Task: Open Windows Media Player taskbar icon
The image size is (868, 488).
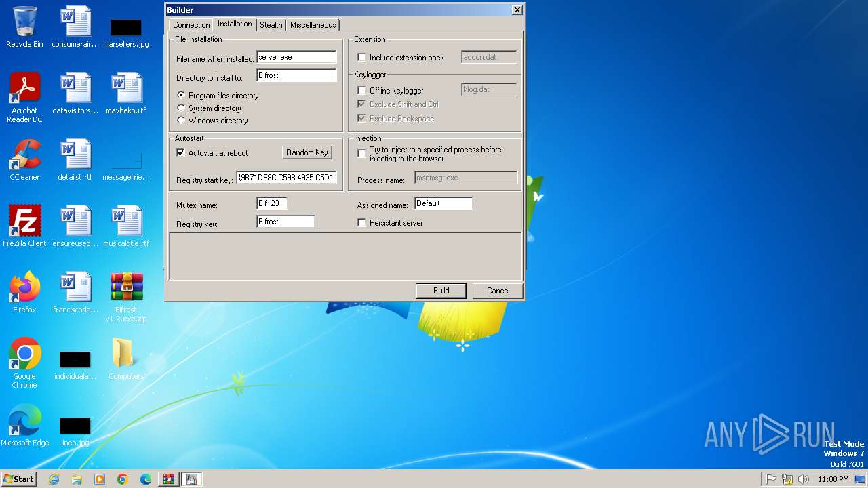Action: pos(100,479)
